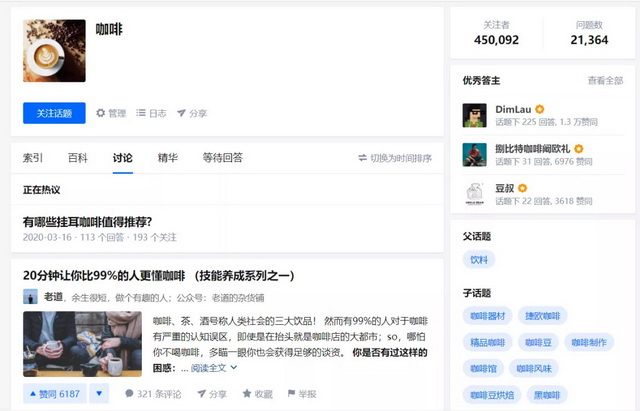Click 查看全部 link for top answerers
The height and width of the screenshot is (411, 640).
coord(605,81)
